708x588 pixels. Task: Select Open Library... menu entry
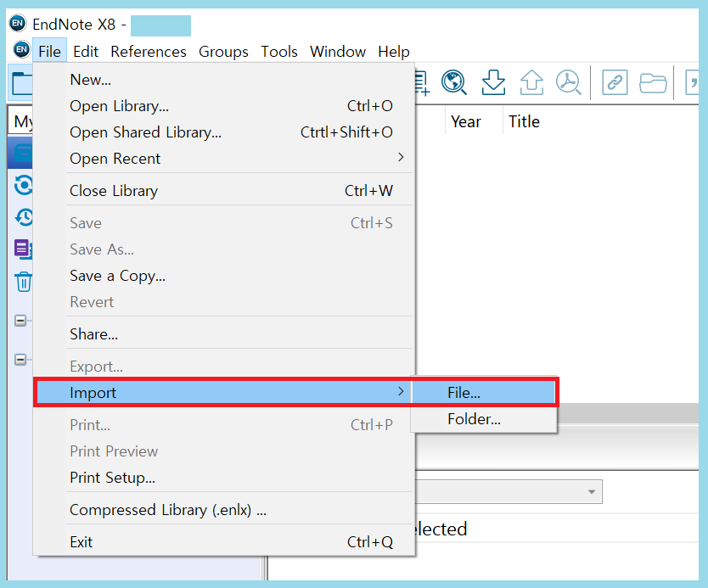(x=224, y=105)
